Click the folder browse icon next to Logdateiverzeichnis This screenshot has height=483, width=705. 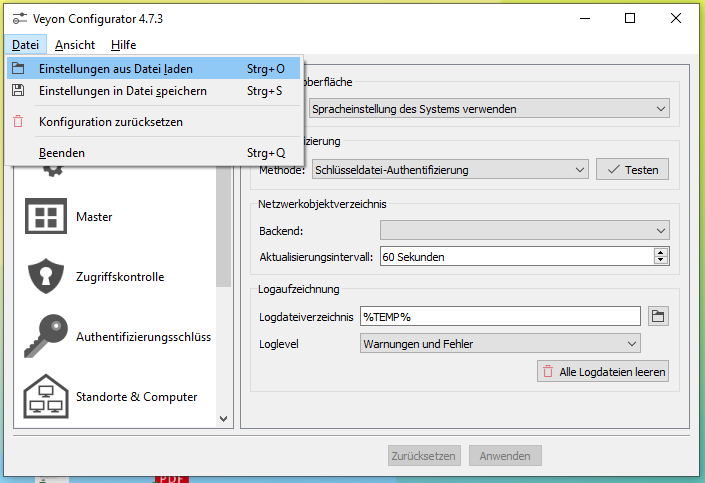point(658,316)
